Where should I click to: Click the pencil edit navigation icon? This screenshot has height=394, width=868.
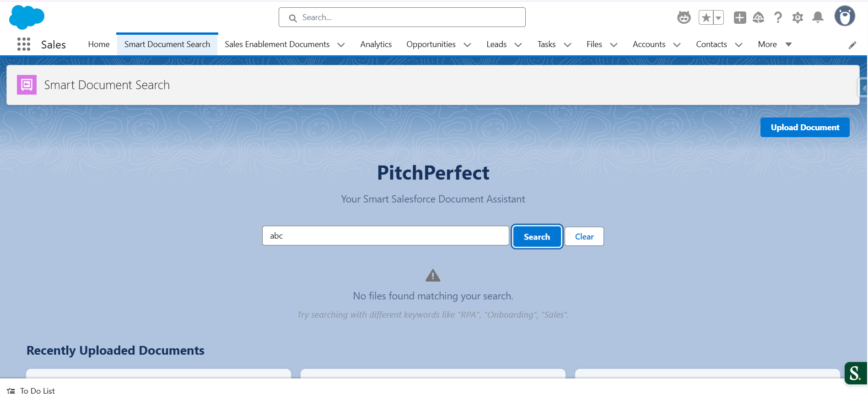(x=852, y=45)
